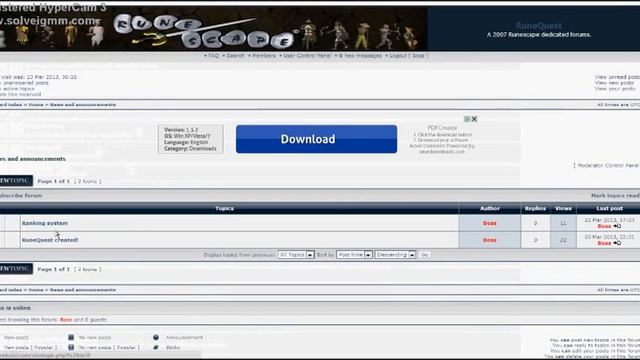This screenshot has width=640, height=360.
Task: Open the Search link in the navigation bar
Action: click(x=236, y=56)
